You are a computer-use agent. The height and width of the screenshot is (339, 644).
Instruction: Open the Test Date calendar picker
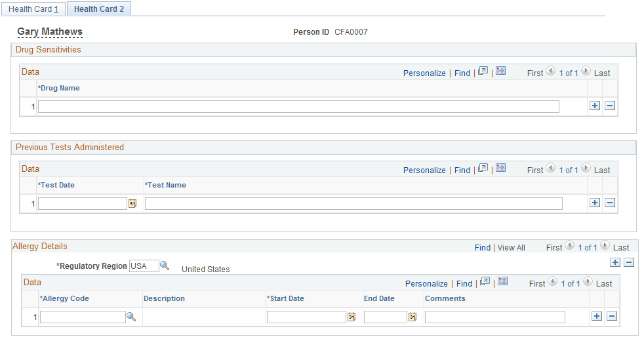pos(132,203)
